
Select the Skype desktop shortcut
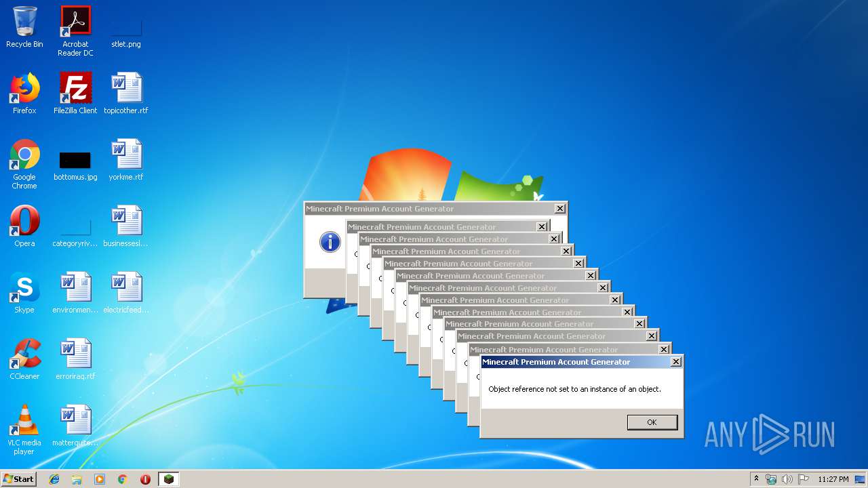pyautogui.click(x=24, y=293)
